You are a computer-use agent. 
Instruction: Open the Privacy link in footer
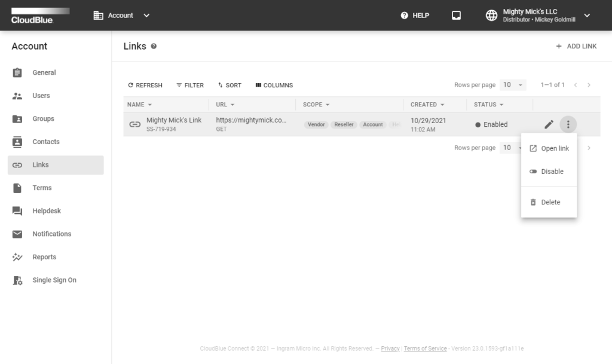[x=390, y=348]
